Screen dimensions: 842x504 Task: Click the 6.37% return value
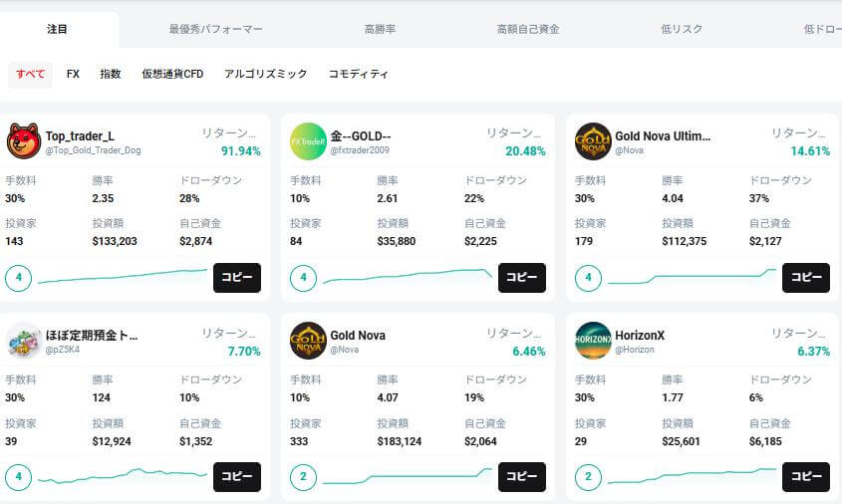(x=814, y=351)
